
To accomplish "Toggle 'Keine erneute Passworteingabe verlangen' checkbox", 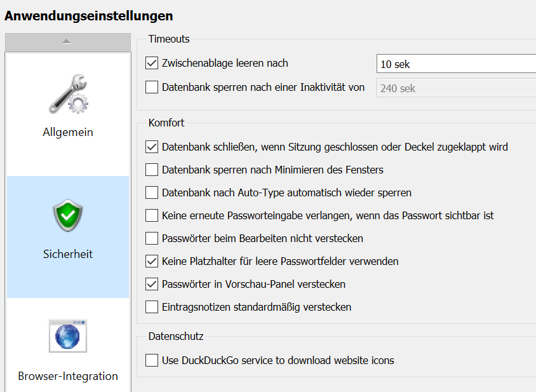I will 152,215.
